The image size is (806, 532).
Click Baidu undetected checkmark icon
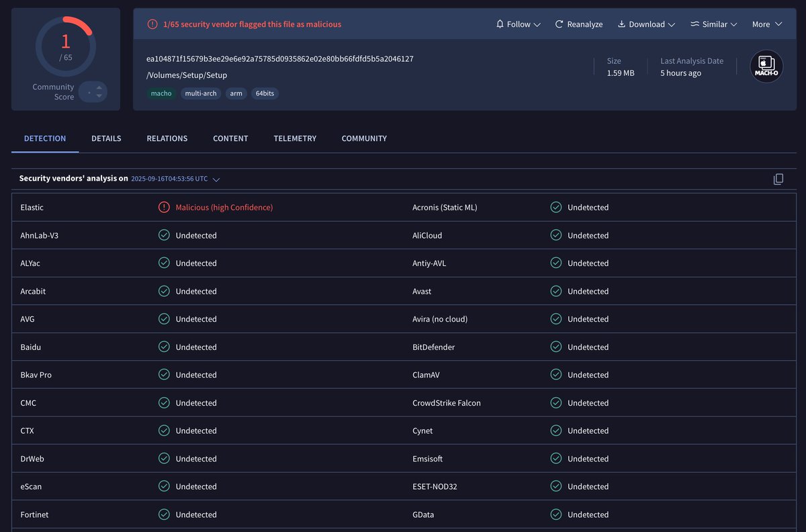click(164, 347)
